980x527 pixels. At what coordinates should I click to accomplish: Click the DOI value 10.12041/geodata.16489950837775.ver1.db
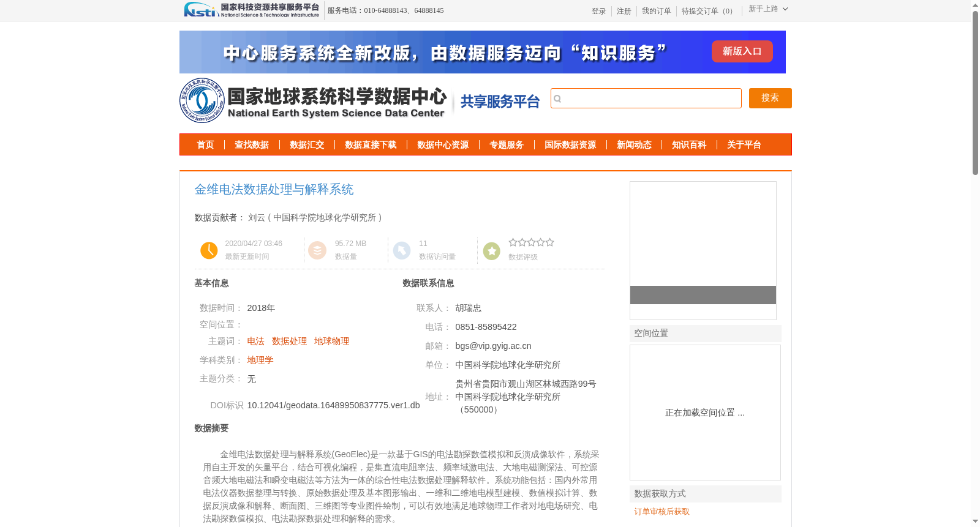[x=333, y=405]
